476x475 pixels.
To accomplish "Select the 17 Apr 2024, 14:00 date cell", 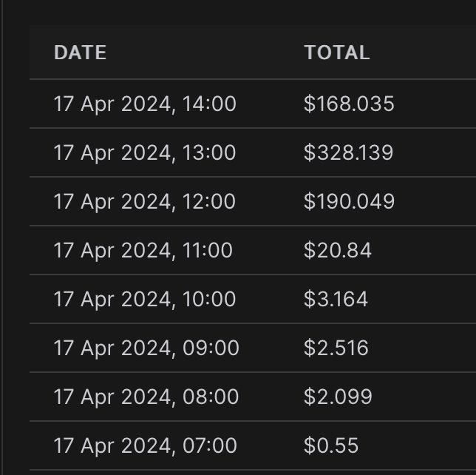I will point(145,104).
